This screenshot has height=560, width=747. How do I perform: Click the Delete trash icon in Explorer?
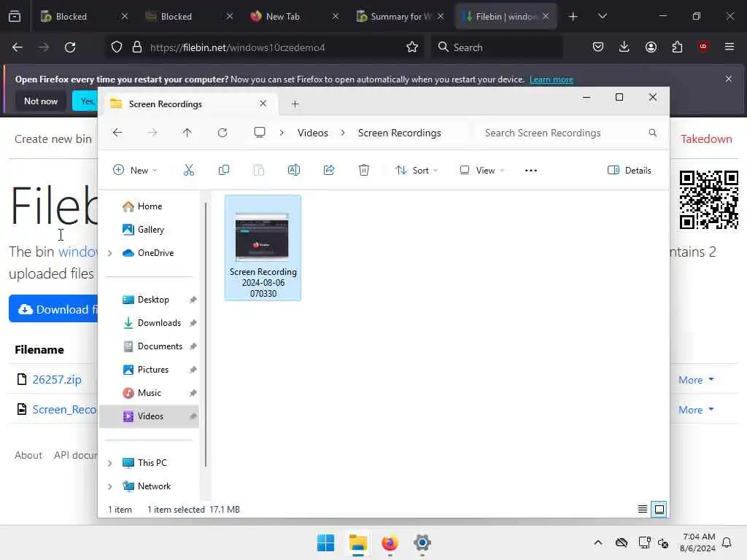pos(363,170)
